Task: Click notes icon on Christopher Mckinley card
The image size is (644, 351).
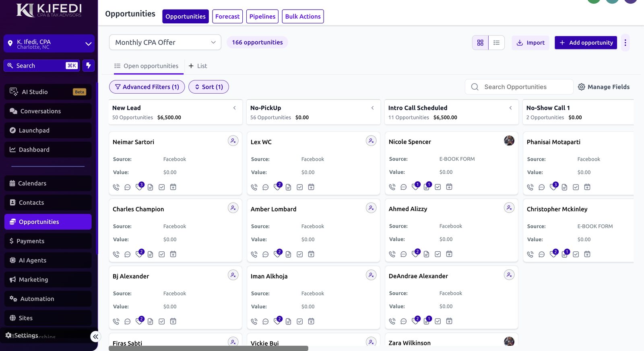Action: pos(565,254)
